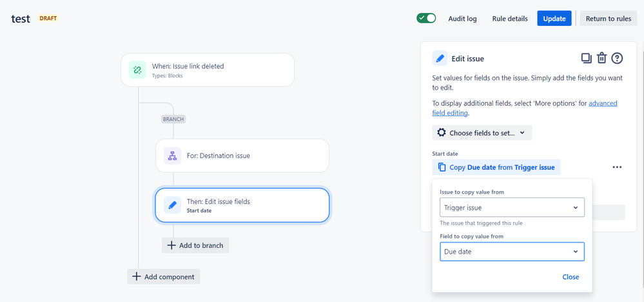
Task: Follow the advanced field editing link
Action: pos(603,103)
